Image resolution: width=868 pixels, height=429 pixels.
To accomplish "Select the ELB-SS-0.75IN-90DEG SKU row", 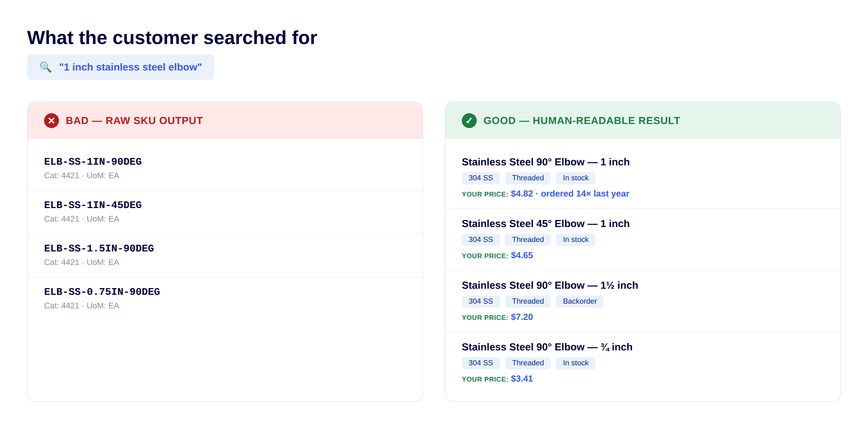I will pyautogui.click(x=102, y=292).
